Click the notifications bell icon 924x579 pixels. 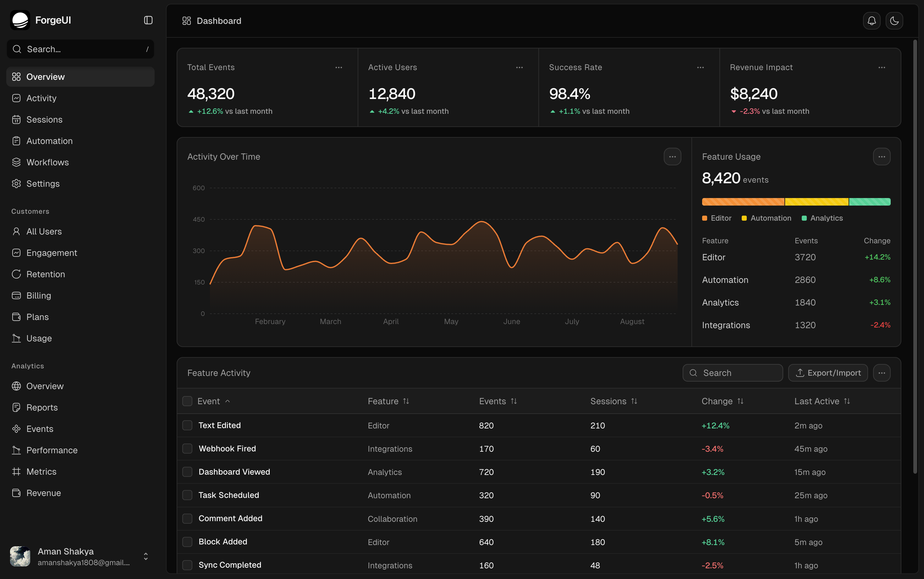pos(872,21)
